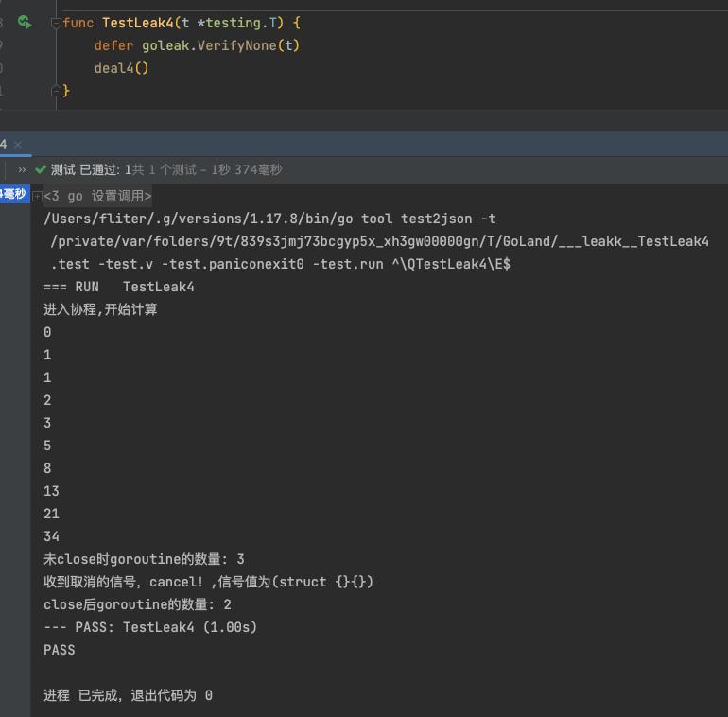Select the run tab ending in 4
The width and height of the screenshot is (728, 717).
pos(4,144)
